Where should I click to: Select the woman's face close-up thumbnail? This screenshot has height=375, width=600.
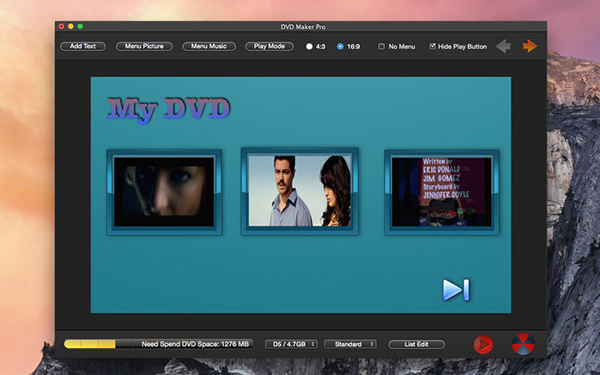click(x=164, y=192)
